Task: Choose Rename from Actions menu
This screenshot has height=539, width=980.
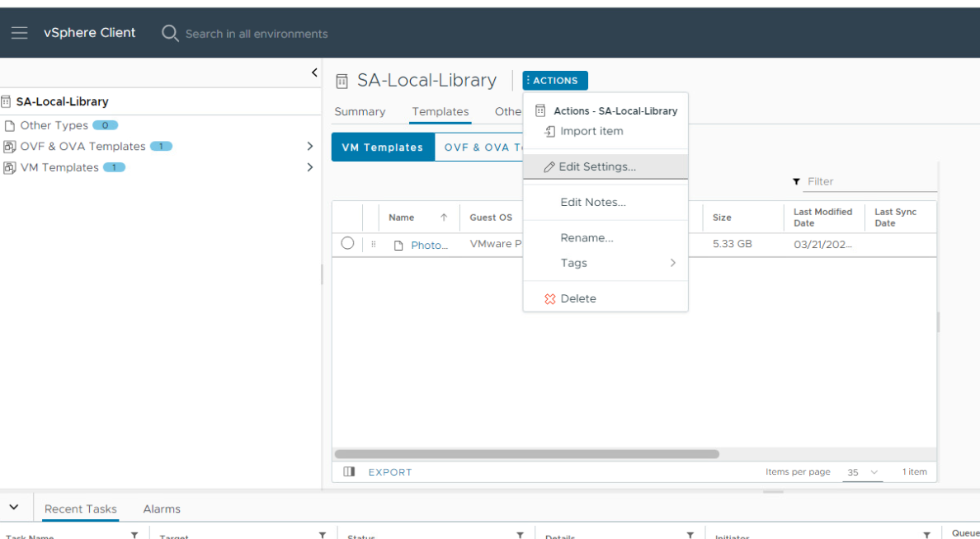Action: (x=587, y=238)
